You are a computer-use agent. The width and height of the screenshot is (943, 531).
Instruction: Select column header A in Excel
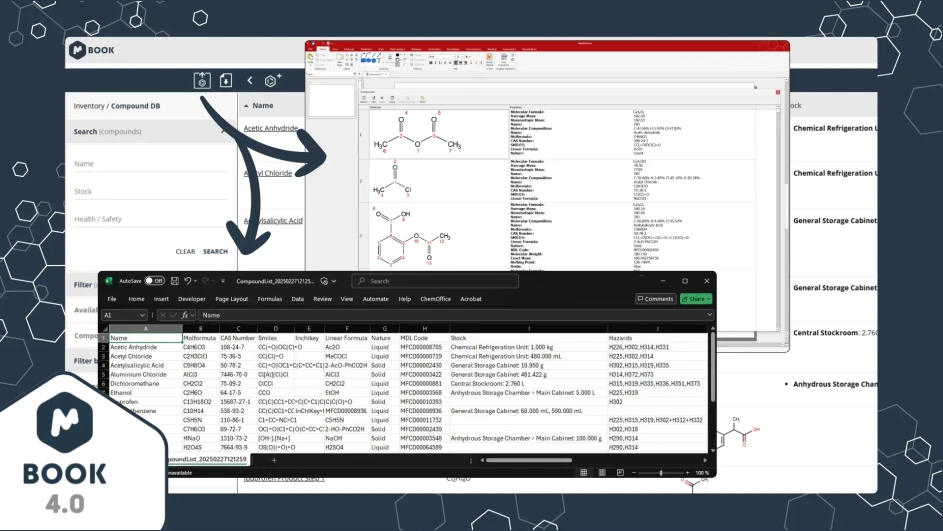pos(146,329)
